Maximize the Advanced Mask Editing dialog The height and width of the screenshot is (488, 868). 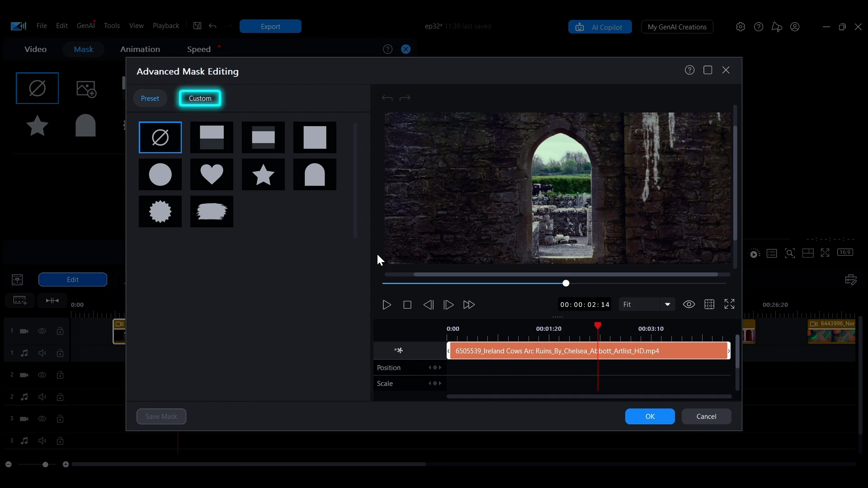click(x=708, y=70)
